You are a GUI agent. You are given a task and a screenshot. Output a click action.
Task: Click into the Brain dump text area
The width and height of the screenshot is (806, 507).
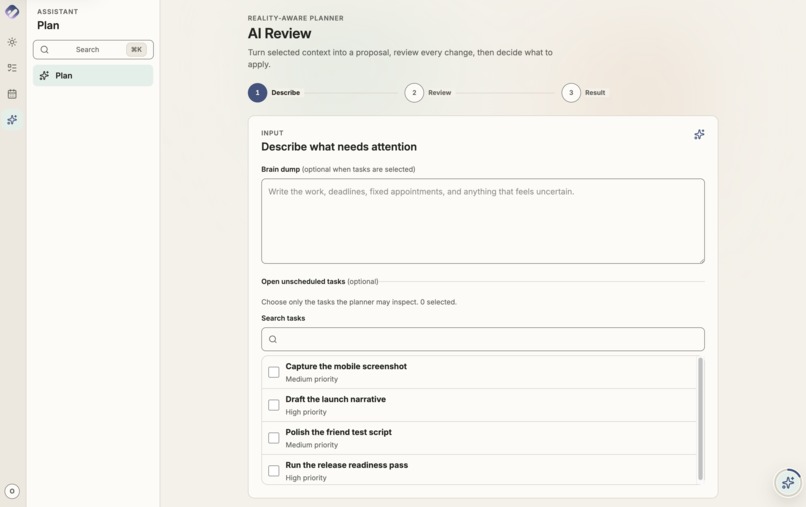(x=483, y=221)
